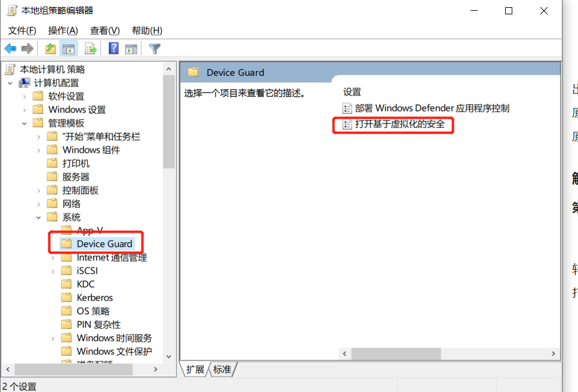Viewport: 578px width, 392px height.
Task: Collapse the 系统 folder node
Action: pos(39,218)
